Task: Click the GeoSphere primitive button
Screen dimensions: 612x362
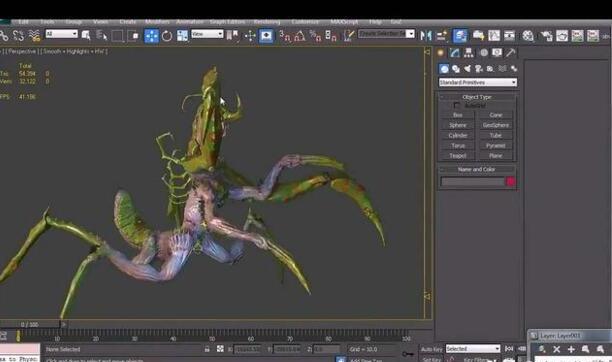Action: 496,125
